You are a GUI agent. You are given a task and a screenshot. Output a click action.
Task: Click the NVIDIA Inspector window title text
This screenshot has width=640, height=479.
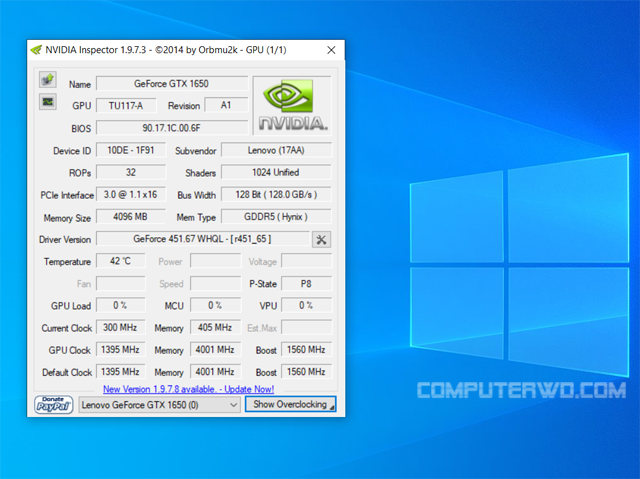click(166, 50)
